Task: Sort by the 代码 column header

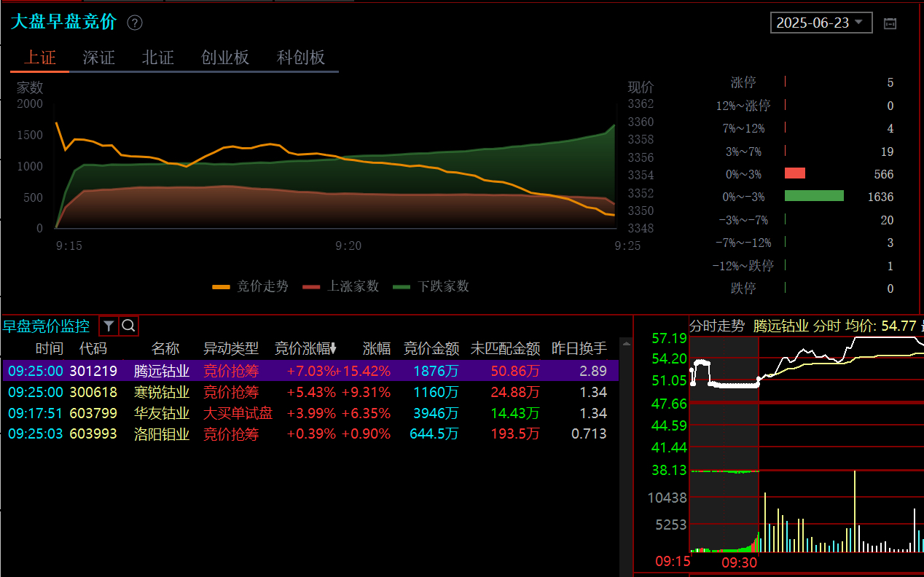Action: pyautogui.click(x=93, y=348)
